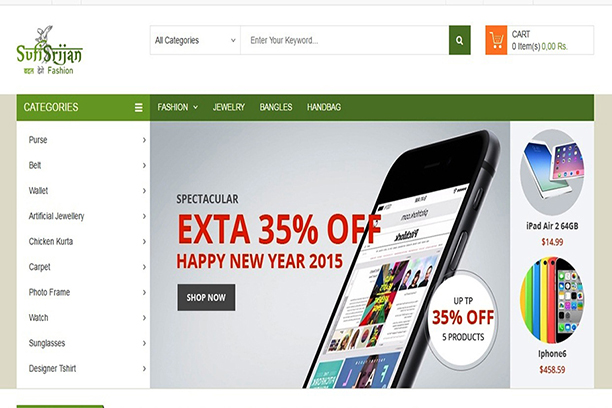Open the Jewelry menu item
Image resolution: width=612 pixels, height=408 pixels.
pos(229,107)
